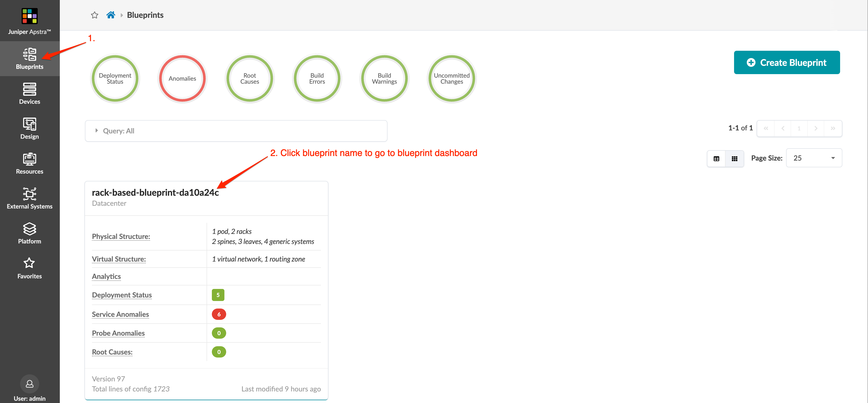
Task: Filter by the Anomalies status circle
Action: pos(182,78)
